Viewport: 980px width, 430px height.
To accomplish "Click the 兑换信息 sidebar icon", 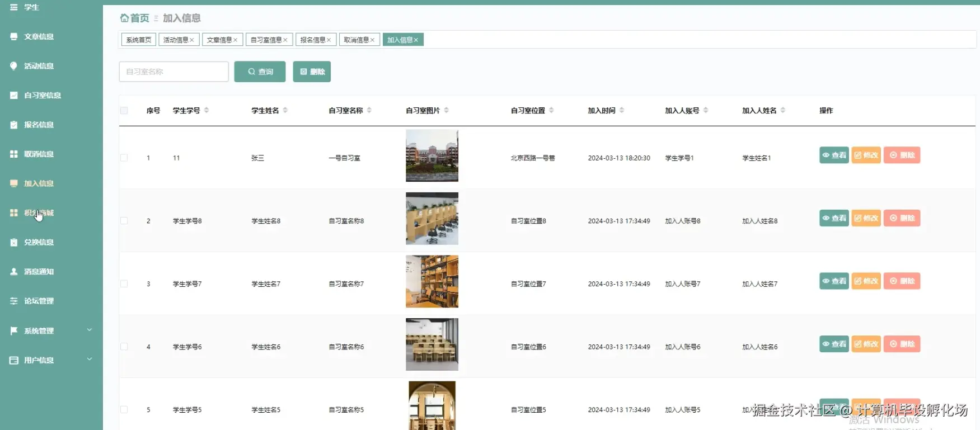I will click(x=13, y=242).
